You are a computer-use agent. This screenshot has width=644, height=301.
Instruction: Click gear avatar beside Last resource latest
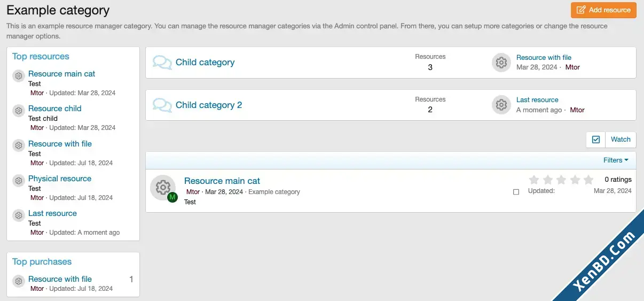tap(501, 105)
